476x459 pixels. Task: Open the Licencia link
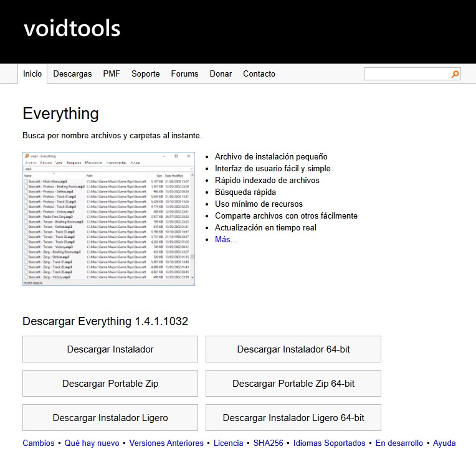tap(228, 443)
